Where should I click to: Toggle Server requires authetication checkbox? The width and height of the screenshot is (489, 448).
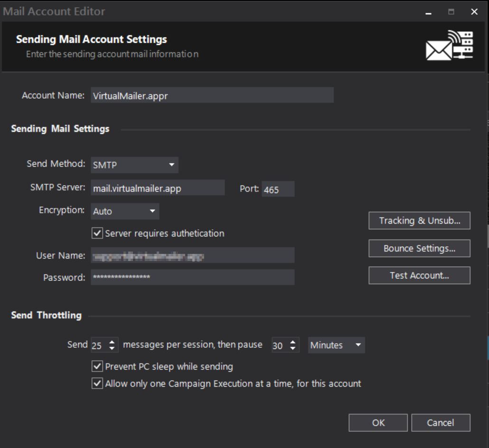(x=97, y=233)
